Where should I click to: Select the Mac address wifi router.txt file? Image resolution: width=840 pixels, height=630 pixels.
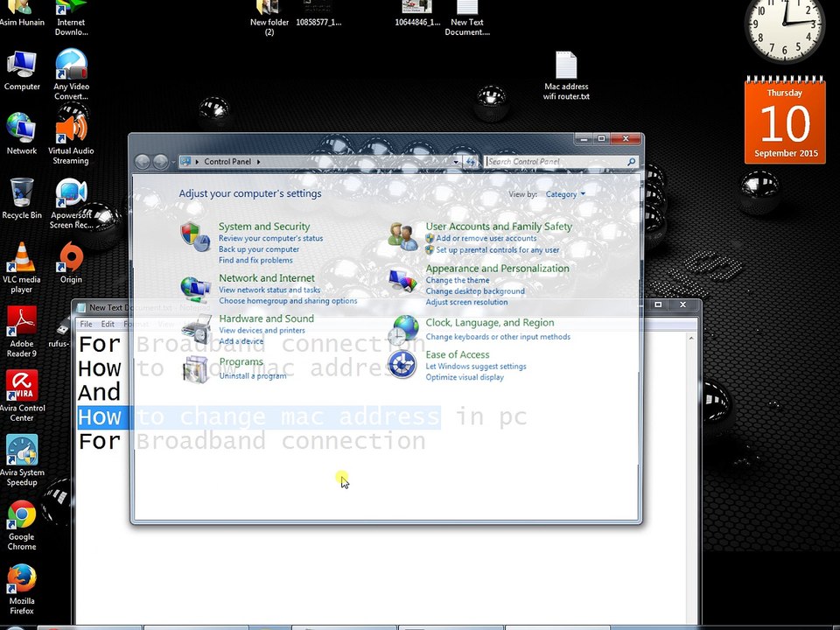(566, 76)
